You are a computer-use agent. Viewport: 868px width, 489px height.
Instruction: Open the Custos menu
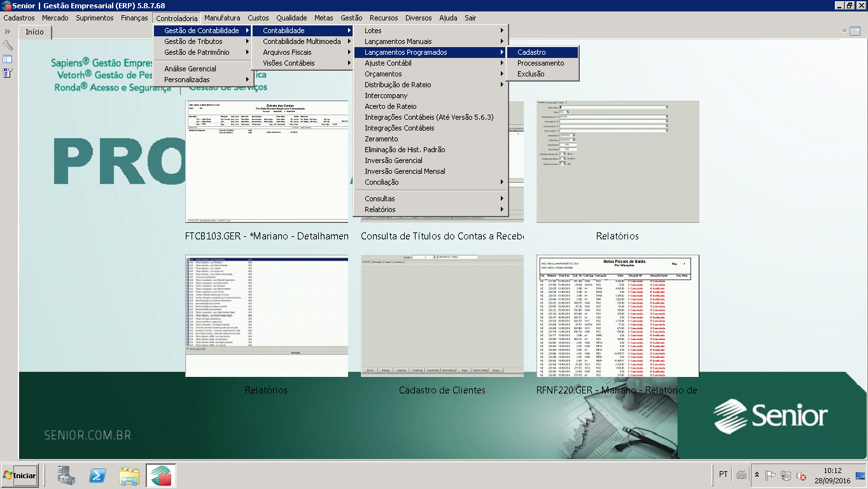[x=258, y=18]
